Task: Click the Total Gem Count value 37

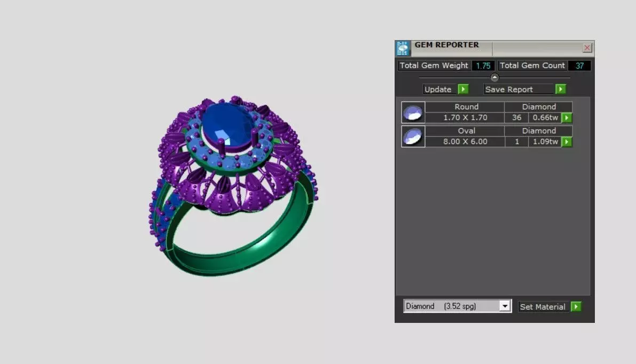Action: coord(579,66)
